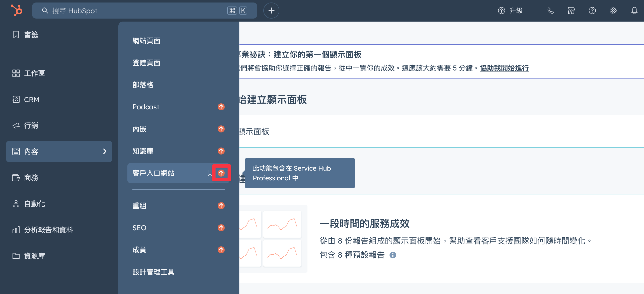Open the plus create-new button
644x294 pixels.
click(271, 11)
